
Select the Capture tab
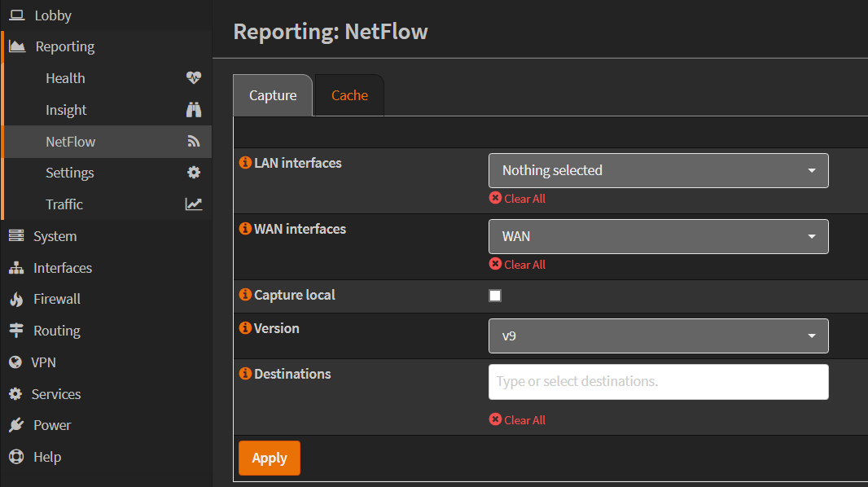point(273,95)
